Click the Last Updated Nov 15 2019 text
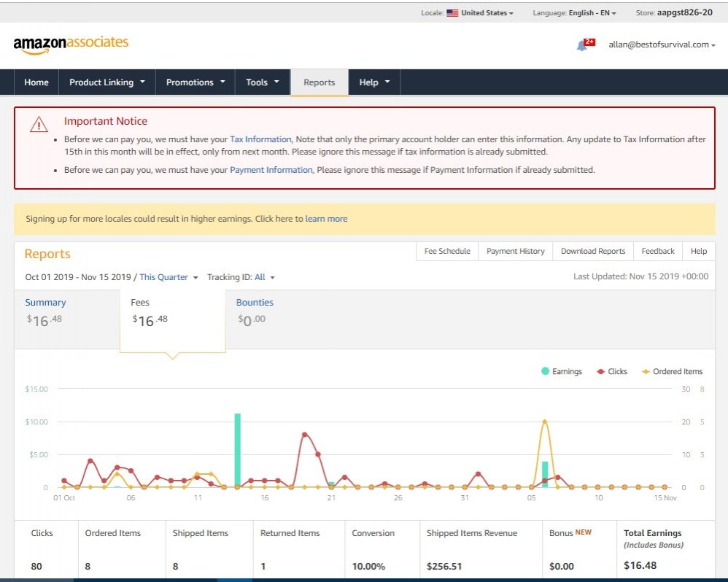The image size is (728, 582). [x=640, y=276]
